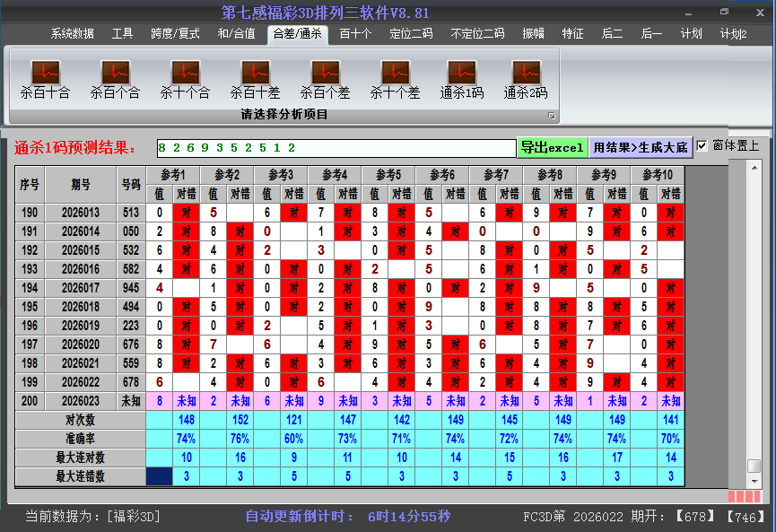
Task: Click the prediction results text field
Action: [335, 147]
